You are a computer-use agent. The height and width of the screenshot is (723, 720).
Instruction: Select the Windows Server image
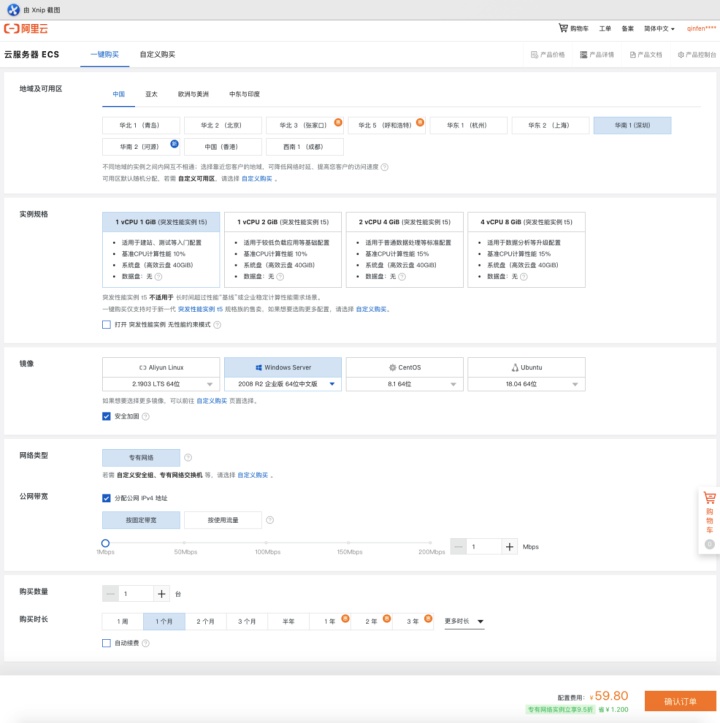click(283, 367)
